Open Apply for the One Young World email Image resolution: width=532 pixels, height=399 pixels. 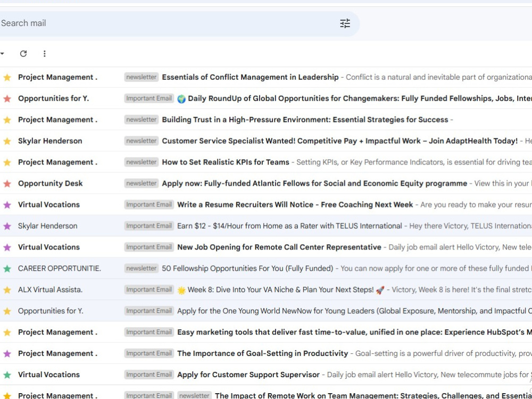pyautogui.click(x=354, y=311)
